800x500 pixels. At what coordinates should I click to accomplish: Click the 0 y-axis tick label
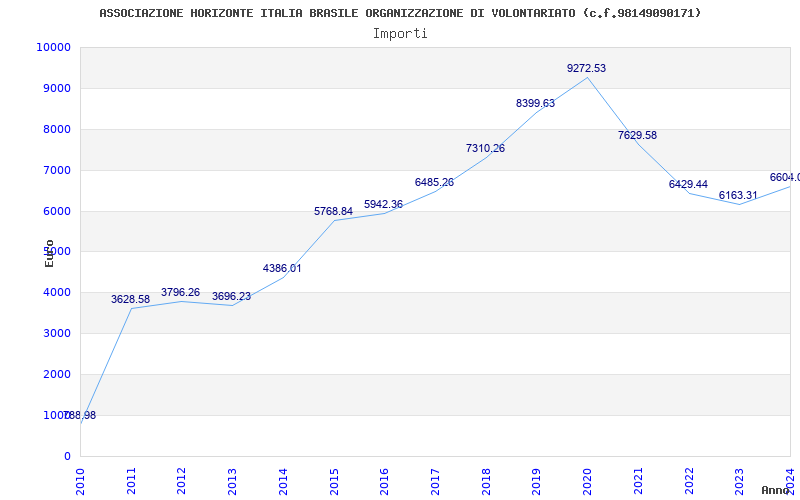[x=67, y=457]
